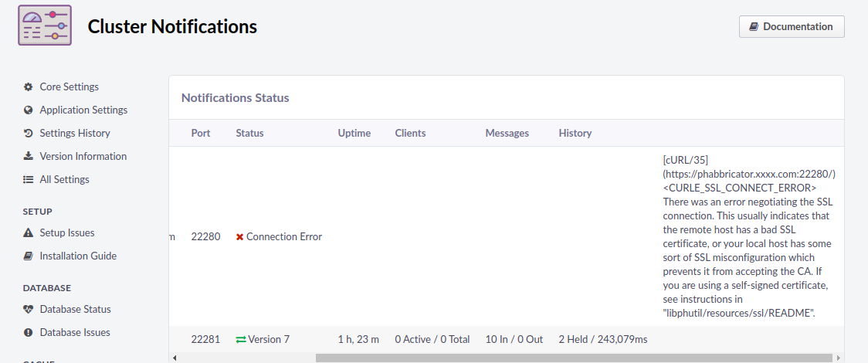This screenshot has height=363, width=868.
Task: Click the Installation Guide book icon
Action: [x=29, y=256]
